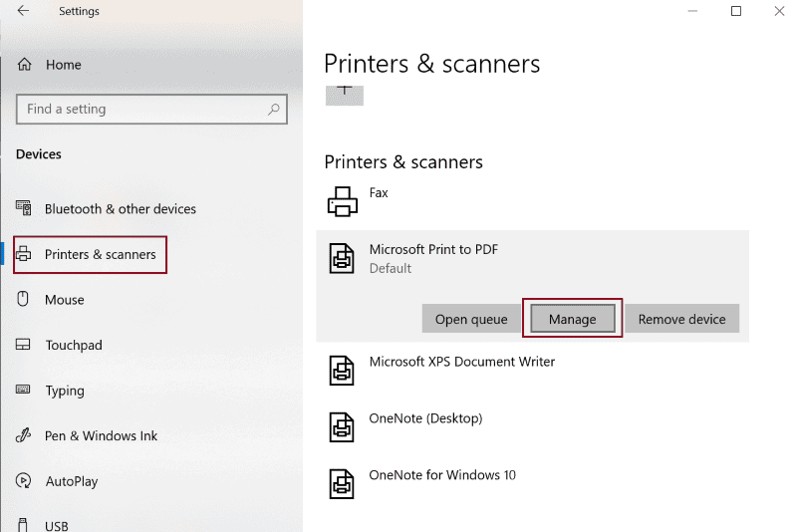Click the Manage button

(x=572, y=319)
